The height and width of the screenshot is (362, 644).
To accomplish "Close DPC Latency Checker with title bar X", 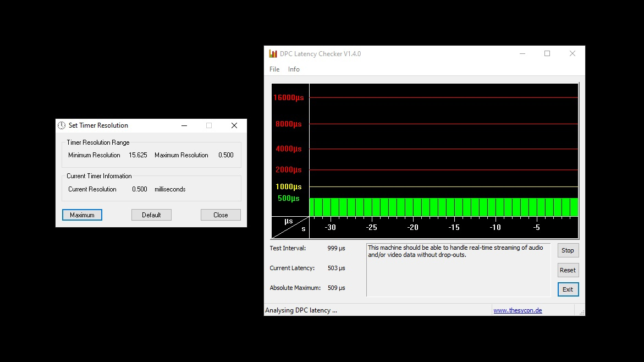I will (573, 54).
